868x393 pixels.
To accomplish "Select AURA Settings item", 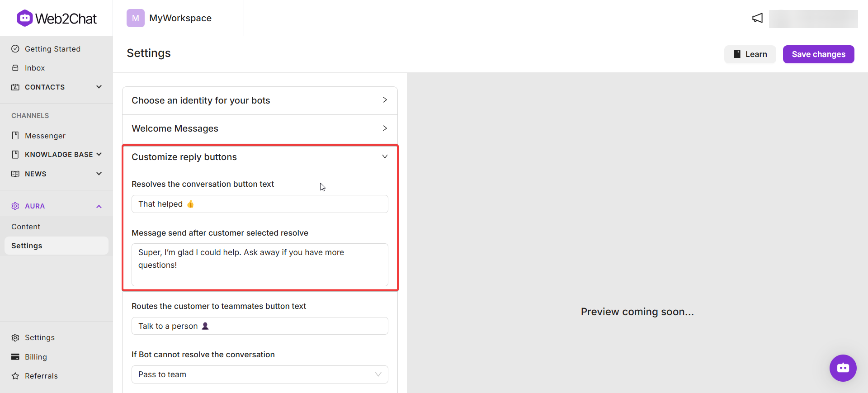I will pyautogui.click(x=57, y=246).
